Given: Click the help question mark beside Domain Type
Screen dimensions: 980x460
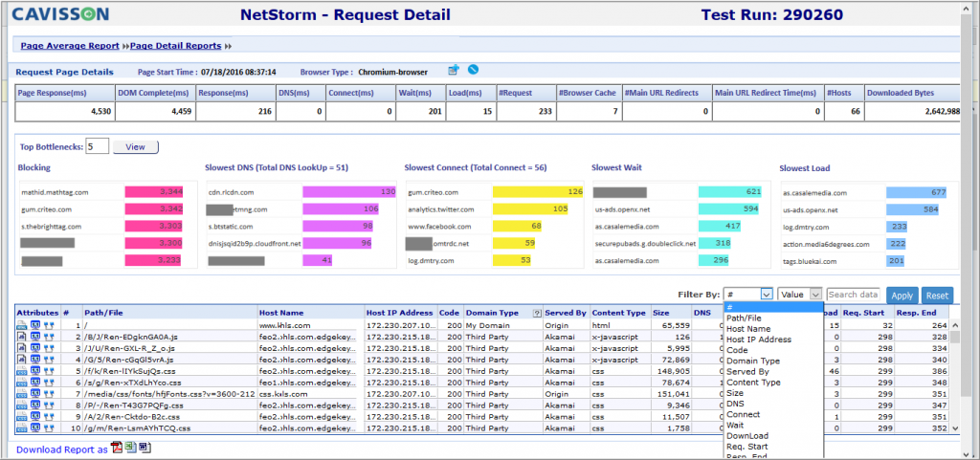Looking at the screenshot, I should pyautogui.click(x=536, y=313).
